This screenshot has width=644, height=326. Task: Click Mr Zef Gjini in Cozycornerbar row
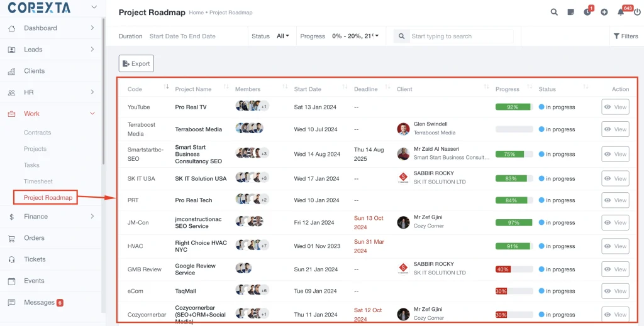pos(428,309)
